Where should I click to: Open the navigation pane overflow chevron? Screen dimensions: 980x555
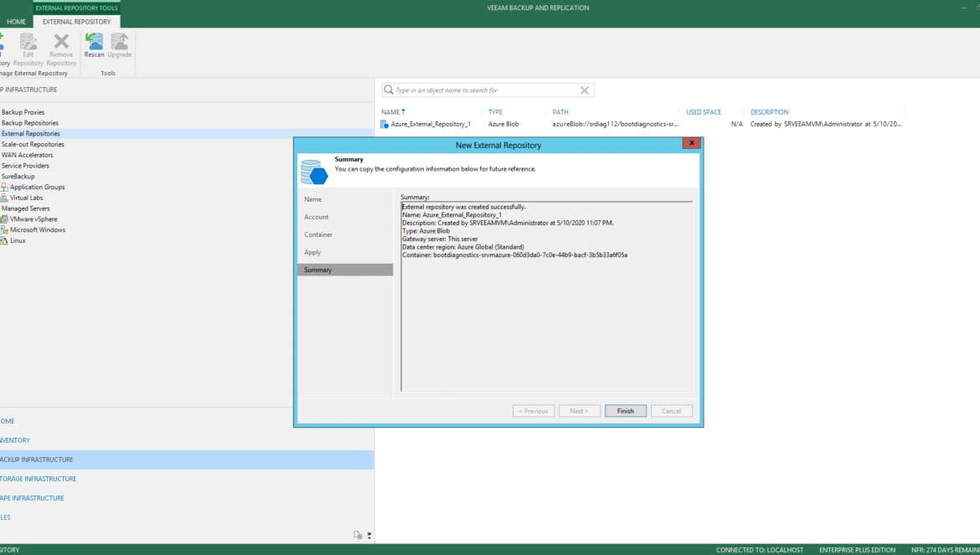pyautogui.click(x=369, y=535)
